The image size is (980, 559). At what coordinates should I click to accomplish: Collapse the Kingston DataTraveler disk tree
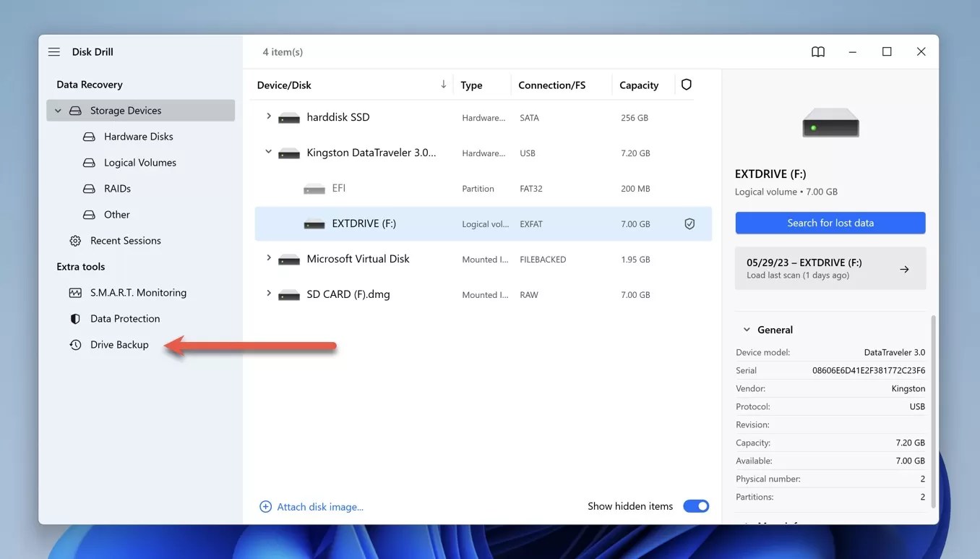(269, 153)
